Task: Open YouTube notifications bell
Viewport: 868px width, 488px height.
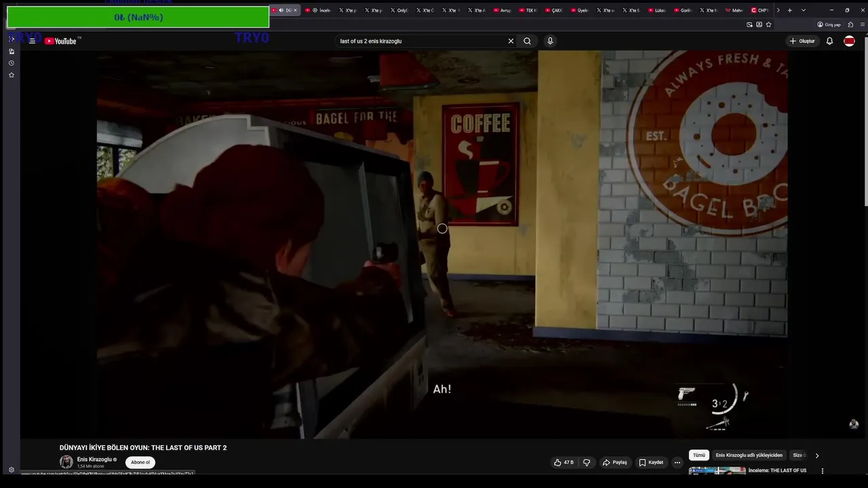Action: coord(829,41)
